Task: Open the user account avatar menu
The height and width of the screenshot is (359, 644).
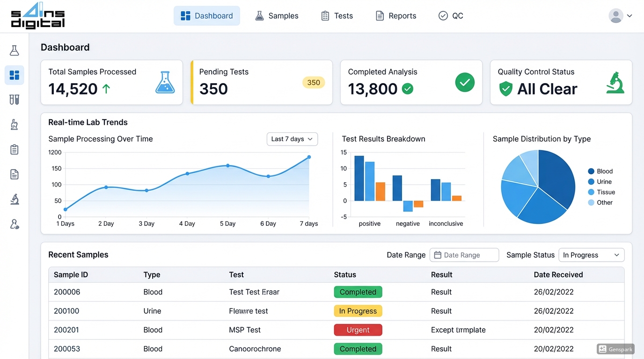Action: click(615, 15)
